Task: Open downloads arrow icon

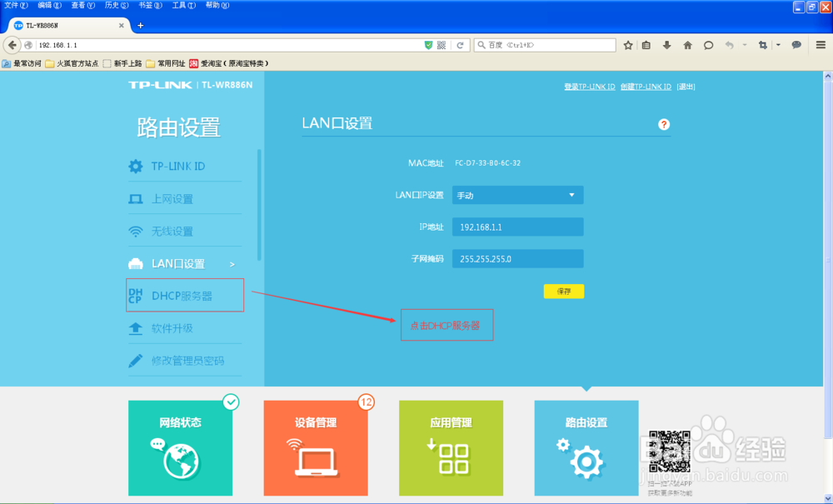Action: [x=666, y=45]
